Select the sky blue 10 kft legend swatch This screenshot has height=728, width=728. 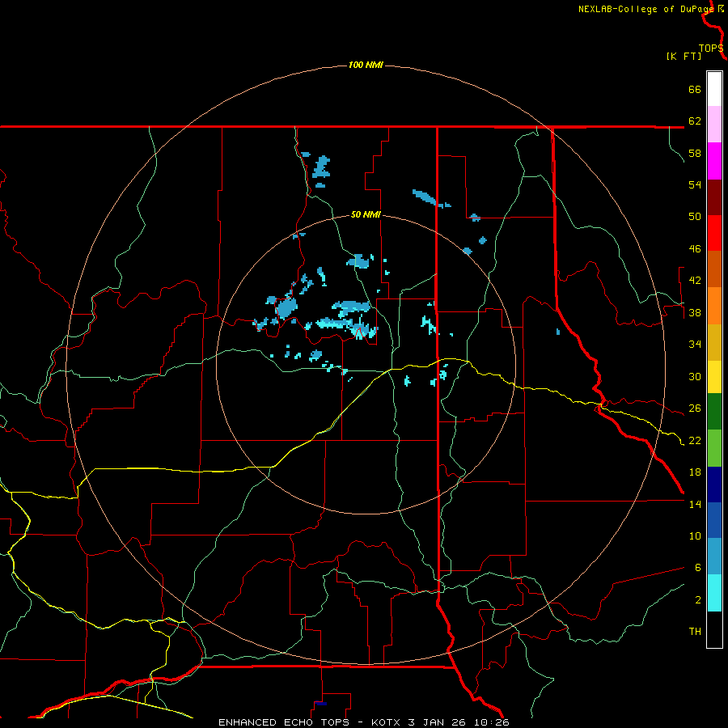pyautogui.click(x=714, y=557)
